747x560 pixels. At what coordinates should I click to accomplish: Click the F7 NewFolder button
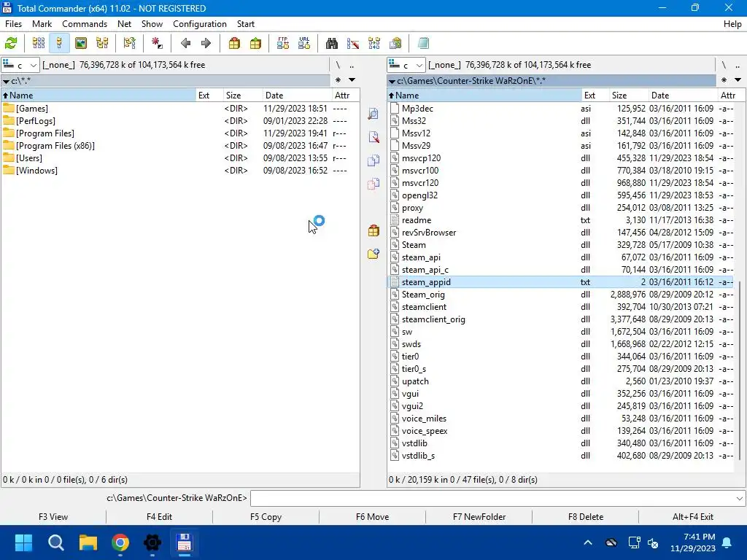(x=479, y=517)
